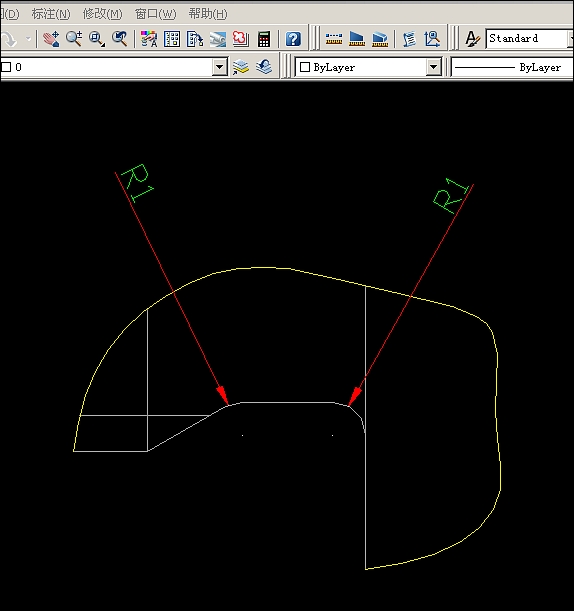Expand ByLayer color dropdown arrow
This screenshot has width=574, height=611.
(x=433, y=67)
